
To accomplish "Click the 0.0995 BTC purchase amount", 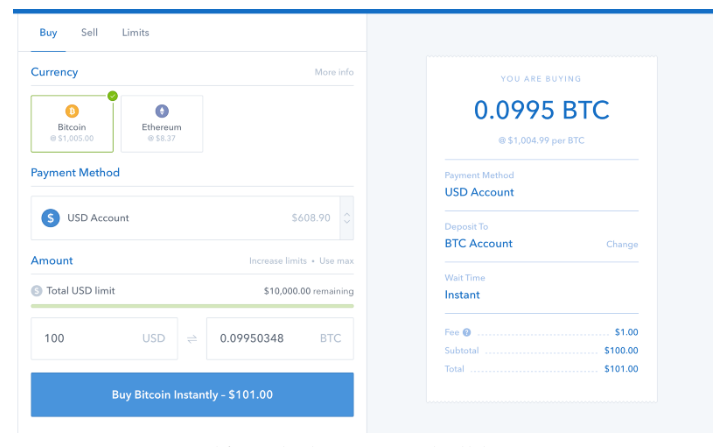I will tap(542, 110).
